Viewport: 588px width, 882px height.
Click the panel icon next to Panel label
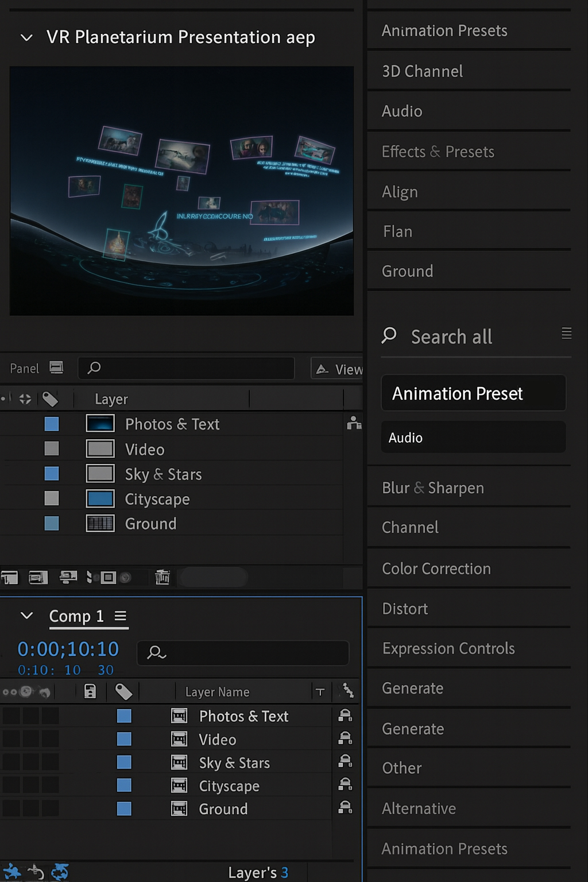click(x=56, y=367)
